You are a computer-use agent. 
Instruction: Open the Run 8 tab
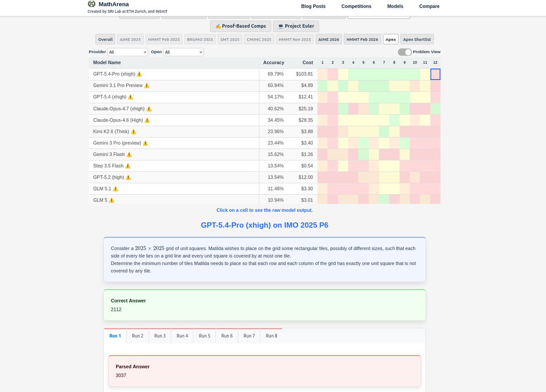click(271, 336)
